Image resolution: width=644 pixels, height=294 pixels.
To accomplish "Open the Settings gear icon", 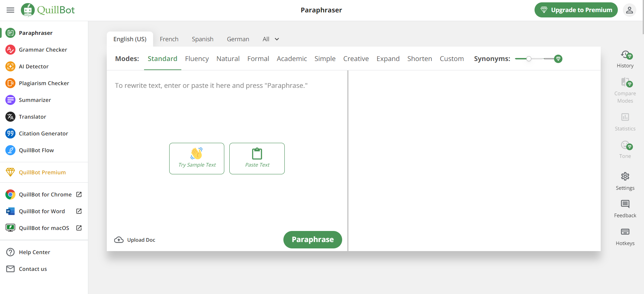I will (625, 176).
